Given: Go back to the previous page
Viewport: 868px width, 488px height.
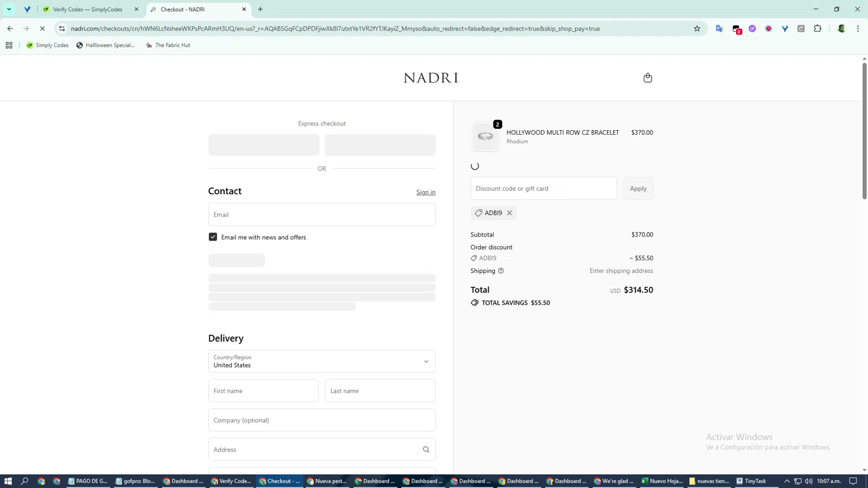Looking at the screenshot, I should 10,28.
